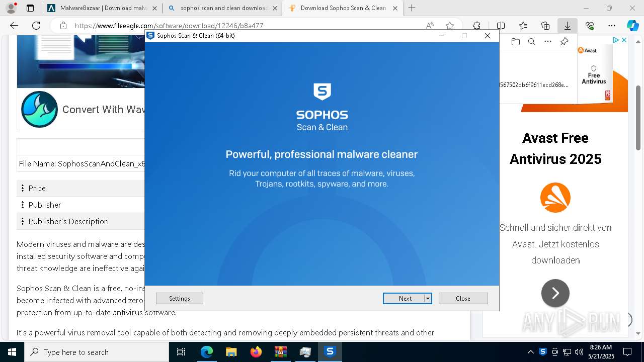Open more options in Downloads panel

tap(547, 42)
